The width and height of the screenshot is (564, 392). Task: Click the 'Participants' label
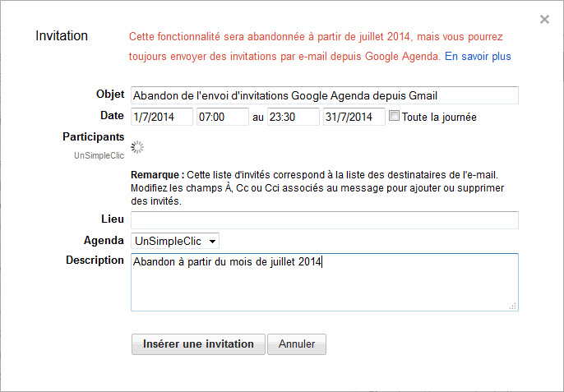click(94, 137)
